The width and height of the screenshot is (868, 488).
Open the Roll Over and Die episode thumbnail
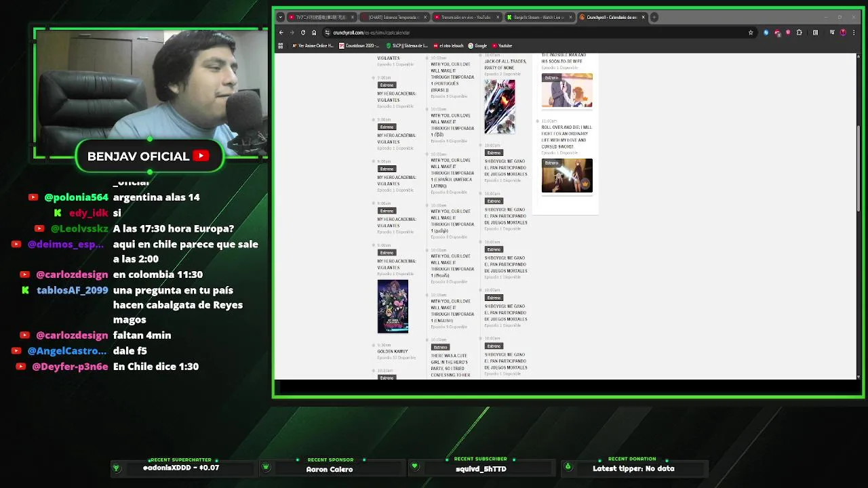coord(567,176)
